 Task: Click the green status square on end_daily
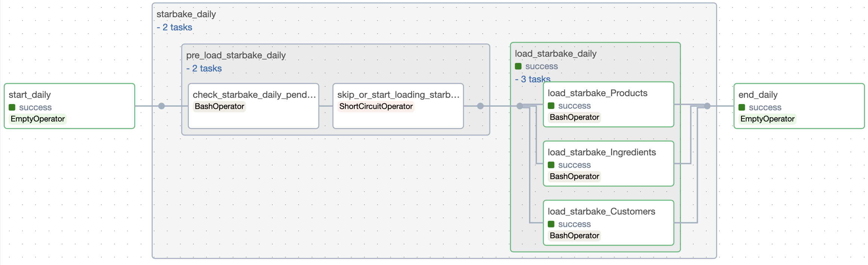coord(742,107)
